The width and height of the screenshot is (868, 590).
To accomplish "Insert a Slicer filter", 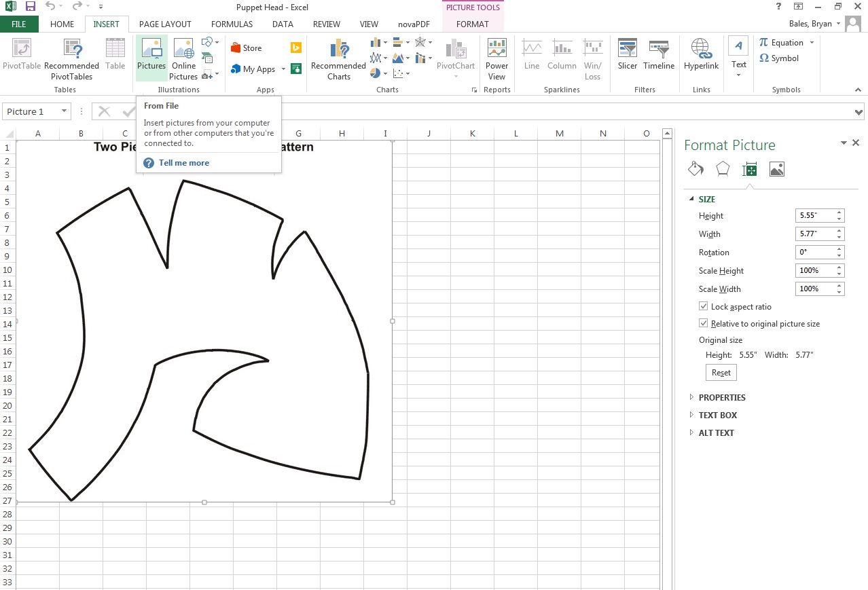I will coord(626,58).
